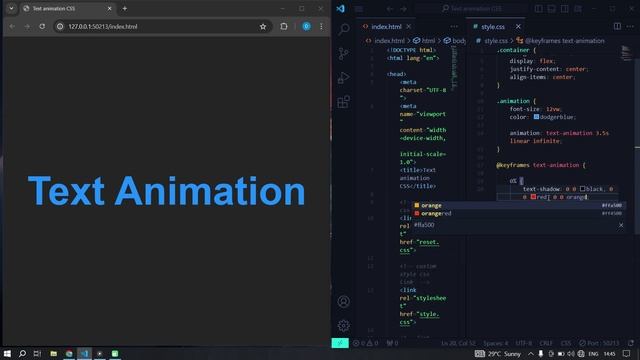
Task: Close the Text animation CSS browser tab
Action: point(109,8)
